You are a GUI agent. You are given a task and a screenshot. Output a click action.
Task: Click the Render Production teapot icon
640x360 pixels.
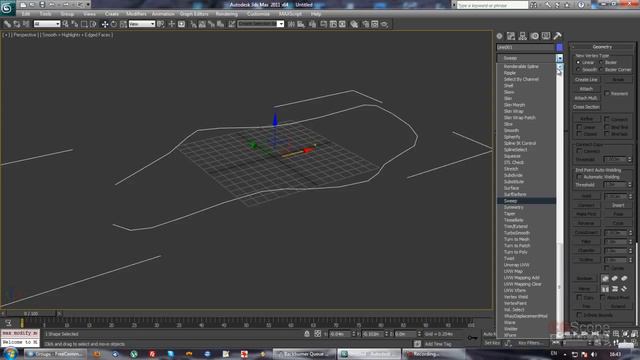384,24
